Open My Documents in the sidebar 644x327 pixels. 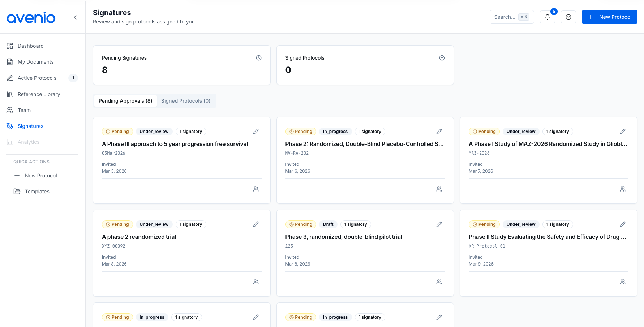click(x=43, y=62)
